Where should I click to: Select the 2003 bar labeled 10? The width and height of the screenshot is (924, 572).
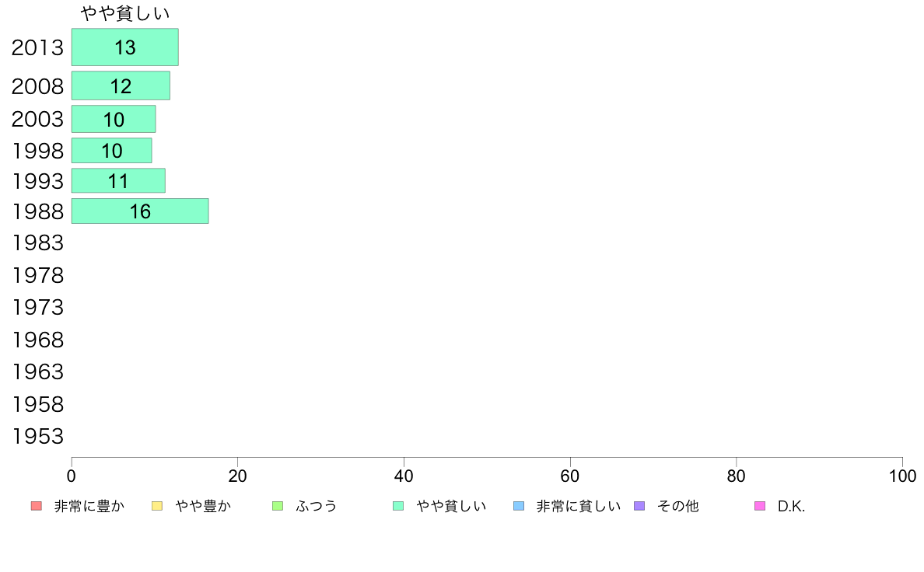click(114, 120)
